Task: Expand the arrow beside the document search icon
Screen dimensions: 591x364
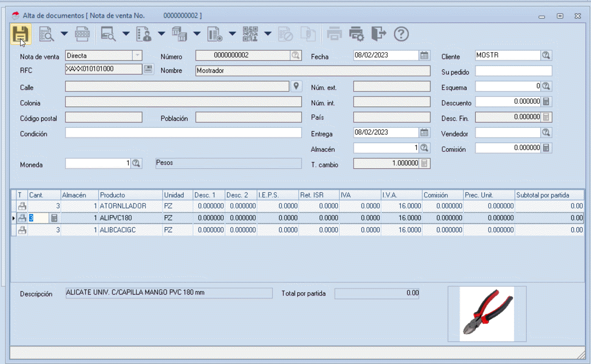Action: (x=64, y=33)
